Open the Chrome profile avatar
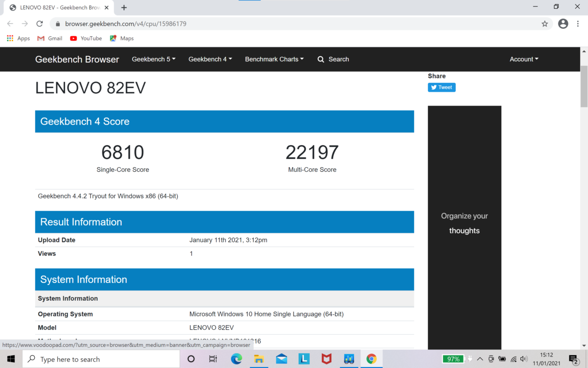 [x=563, y=24]
